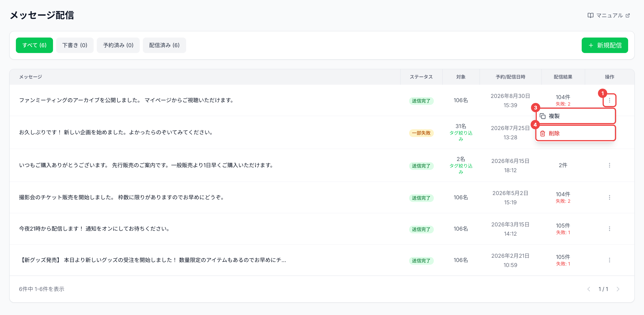Switch to the すべて (6) tab
This screenshot has height=315, width=644.
coord(34,45)
